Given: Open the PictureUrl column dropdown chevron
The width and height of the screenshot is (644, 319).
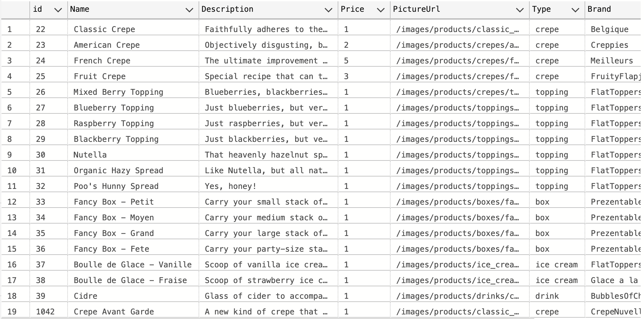Looking at the screenshot, I should click(x=520, y=10).
